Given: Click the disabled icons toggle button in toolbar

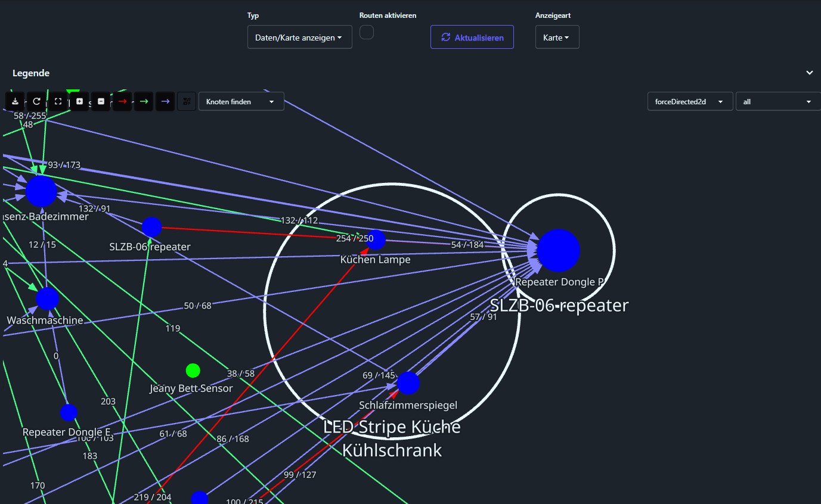Looking at the screenshot, I should pyautogui.click(x=187, y=101).
